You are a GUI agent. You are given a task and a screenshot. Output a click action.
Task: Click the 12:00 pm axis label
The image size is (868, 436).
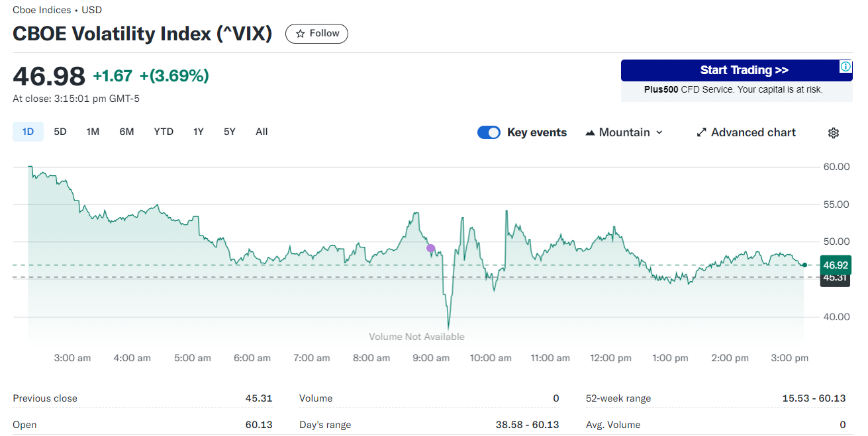pos(610,358)
